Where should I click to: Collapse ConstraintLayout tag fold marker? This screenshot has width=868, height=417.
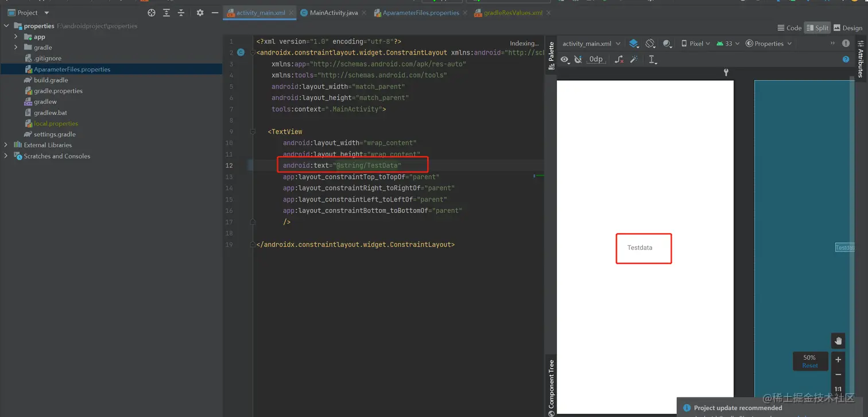tap(253, 53)
